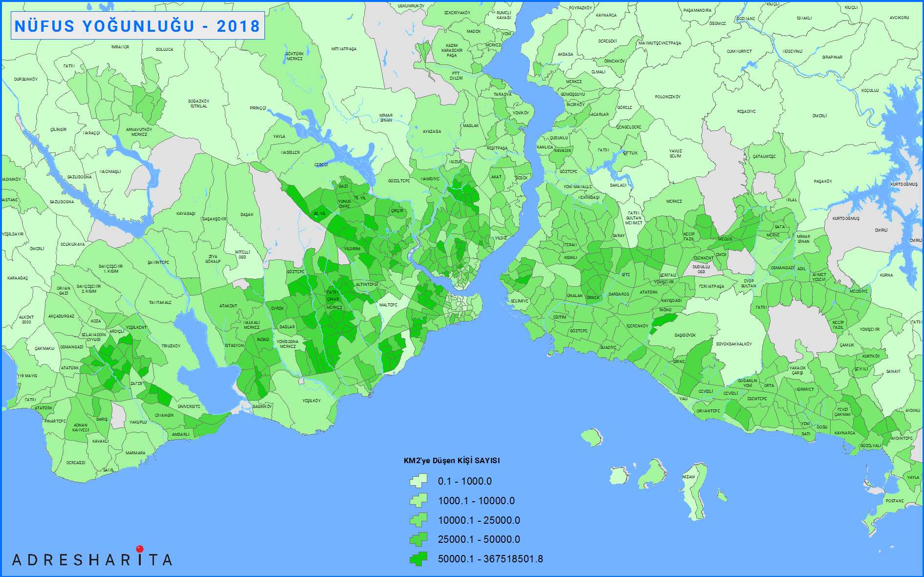The width and height of the screenshot is (924, 577).
Task: Click the YEŞİLKÖY label near the coast
Action: click(311, 401)
